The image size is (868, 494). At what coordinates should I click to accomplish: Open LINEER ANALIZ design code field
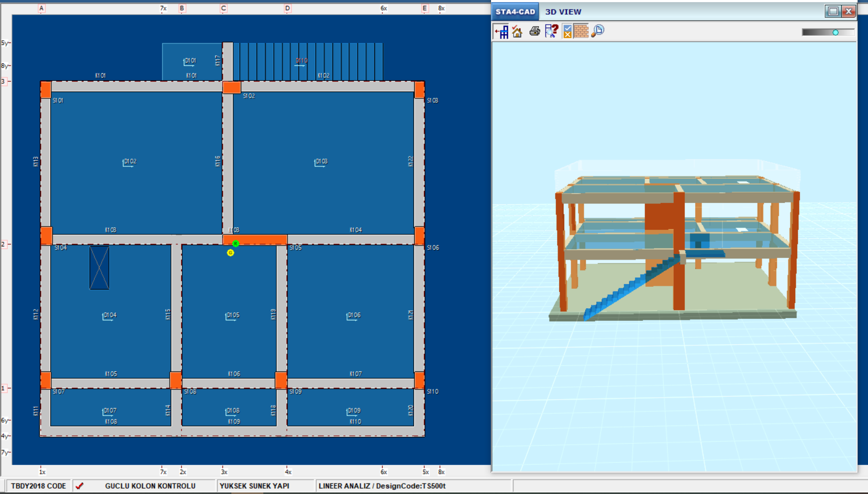tap(382, 486)
